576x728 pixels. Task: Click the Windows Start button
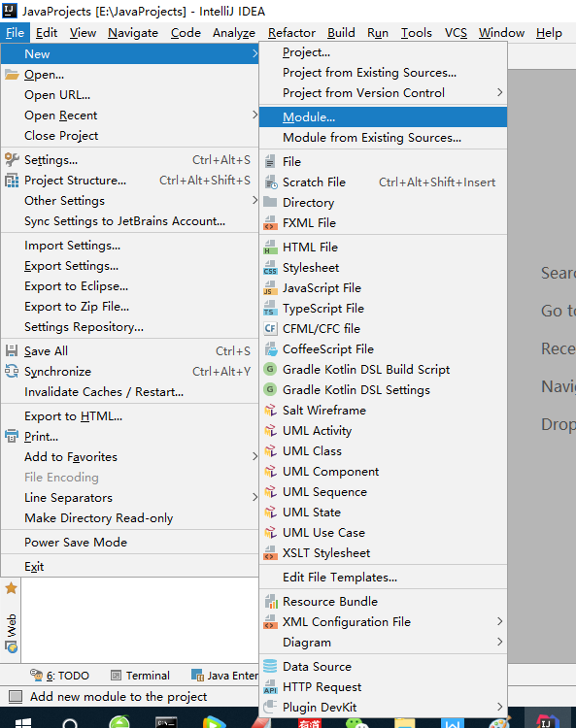coord(22,722)
